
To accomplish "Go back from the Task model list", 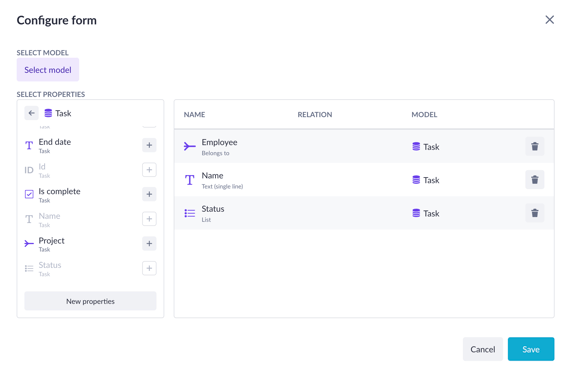I will click(32, 113).
